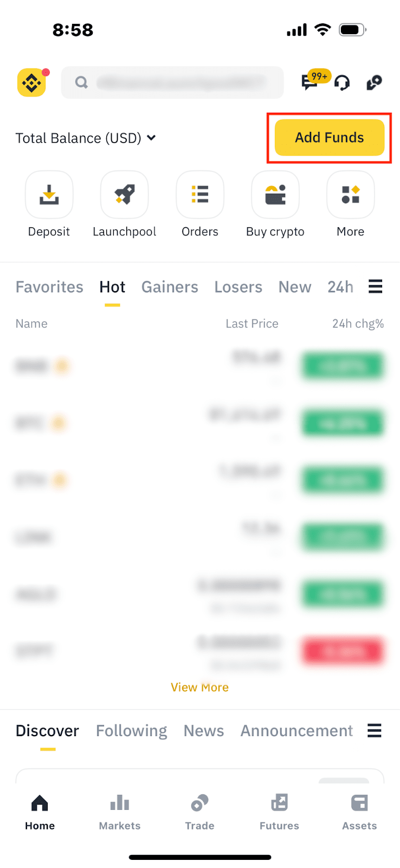The width and height of the screenshot is (400, 868).
Task: Open the Orders list icon
Action: point(200,195)
